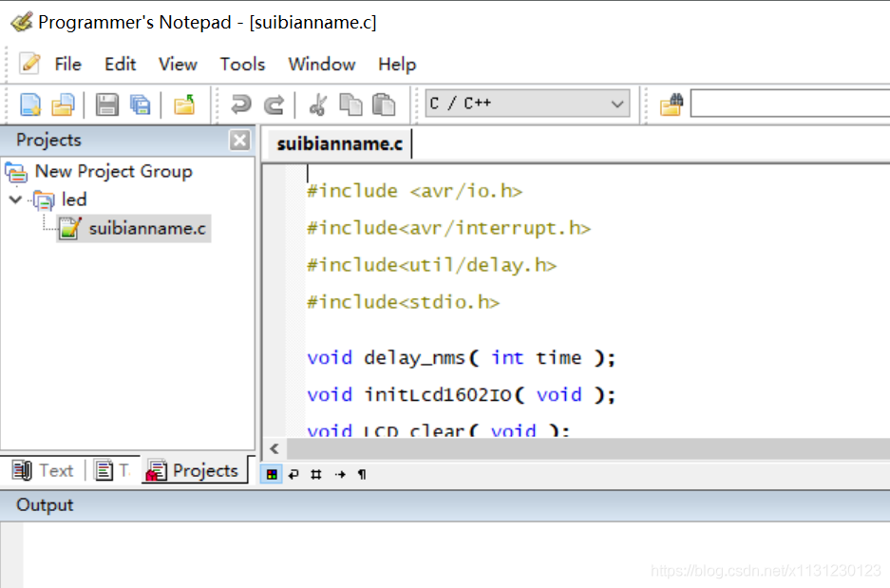This screenshot has width=890, height=588.
Task: Select New Project Group tree item
Action: (x=114, y=171)
